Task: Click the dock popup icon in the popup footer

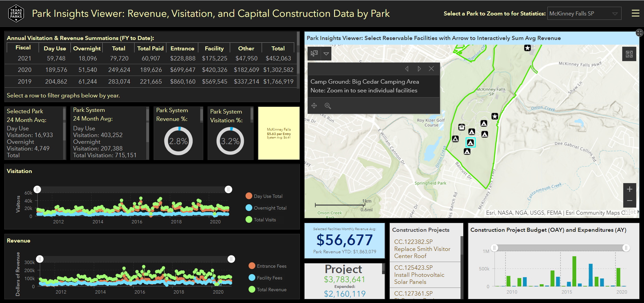Action: 314,106
